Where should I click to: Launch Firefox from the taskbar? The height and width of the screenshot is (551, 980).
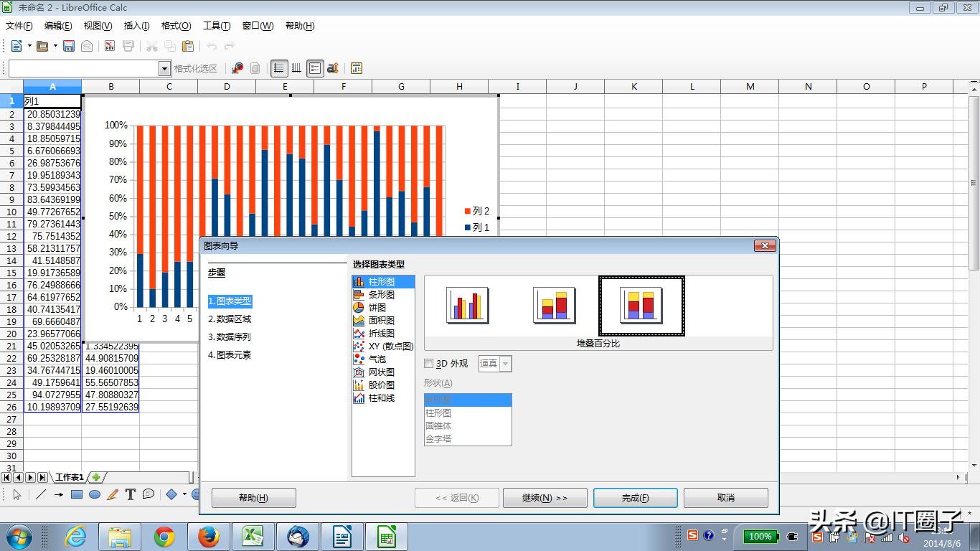coord(209,536)
